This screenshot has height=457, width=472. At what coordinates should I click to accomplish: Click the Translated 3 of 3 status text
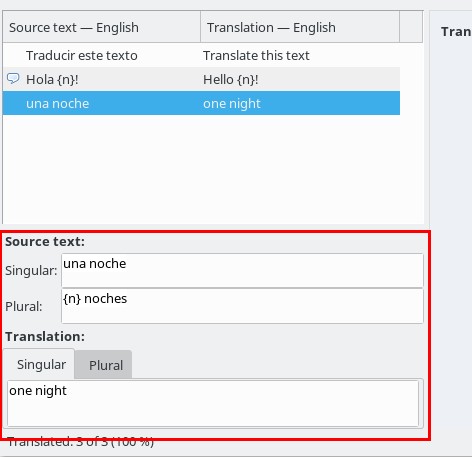coord(80,442)
